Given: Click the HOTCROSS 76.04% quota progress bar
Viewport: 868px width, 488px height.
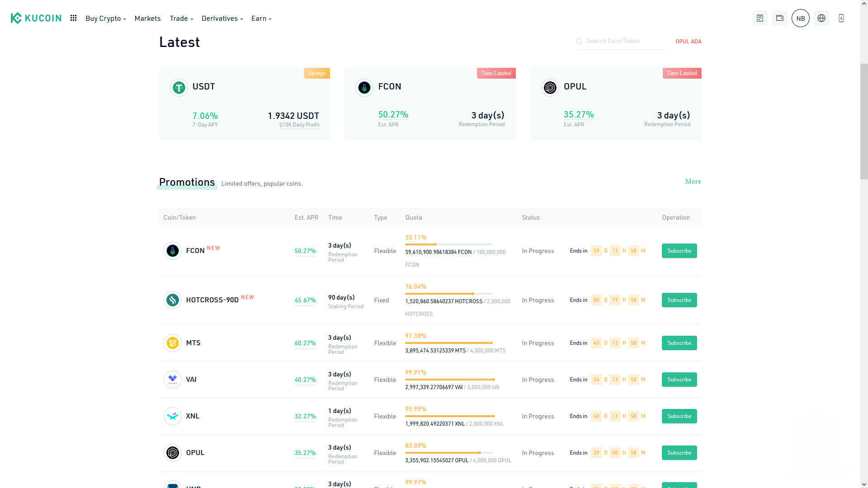Looking at the screenshot, I should click(x=449, y=294).
